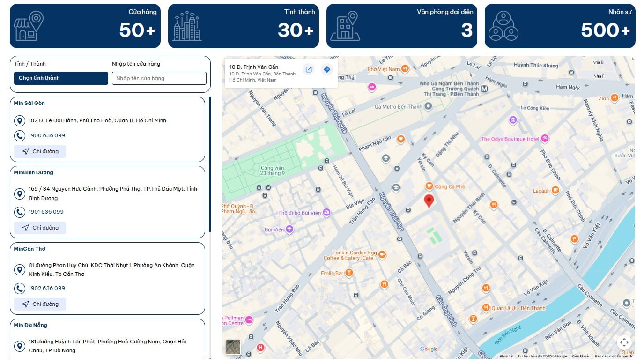Viewport: 644px width, 364px height.
Task: Click the storefront icon in 'Cửa hàng' card
Action: point(29,26)
